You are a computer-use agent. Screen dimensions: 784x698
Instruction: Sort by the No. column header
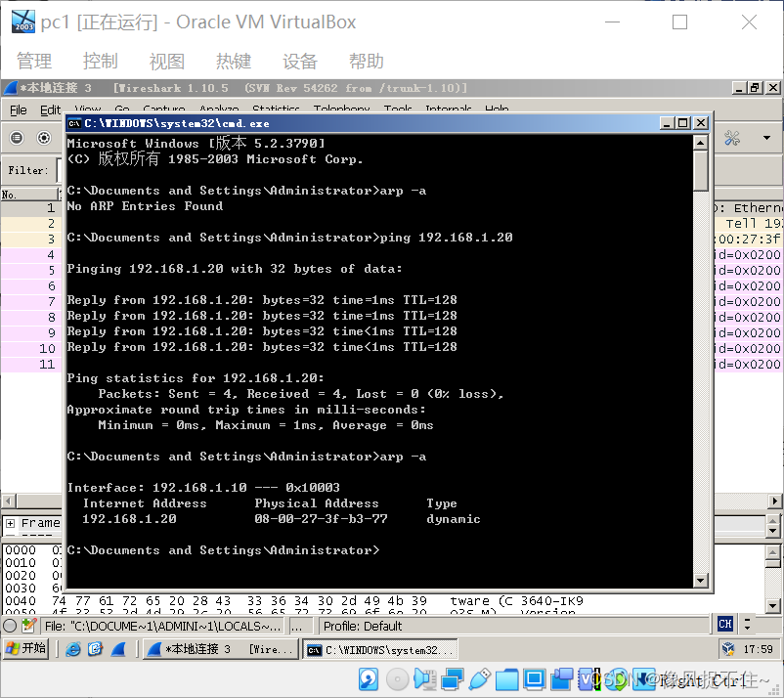pyautogui.click(x=30, y=195)
